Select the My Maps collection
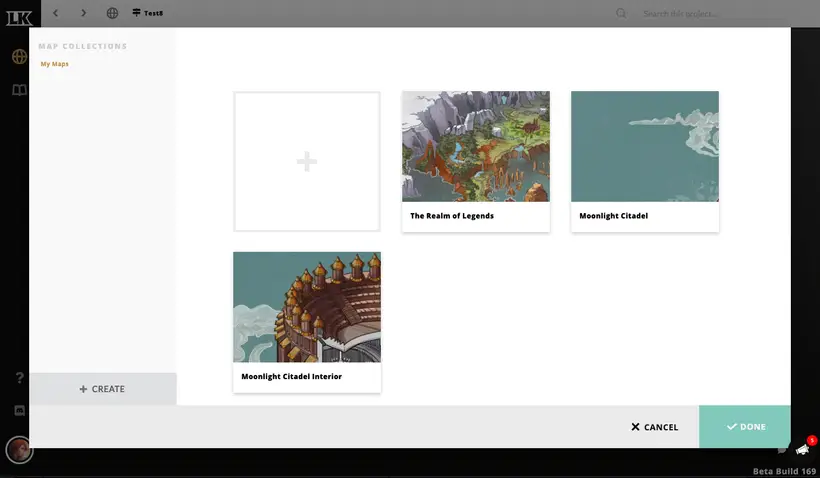The height and width of the screenshot is (478, 820). coord(54,64)
